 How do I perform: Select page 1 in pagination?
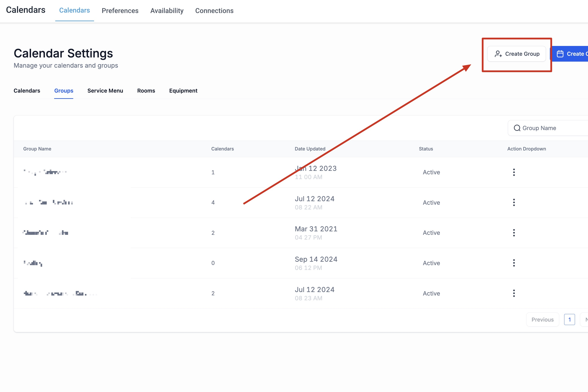[569, 320]
